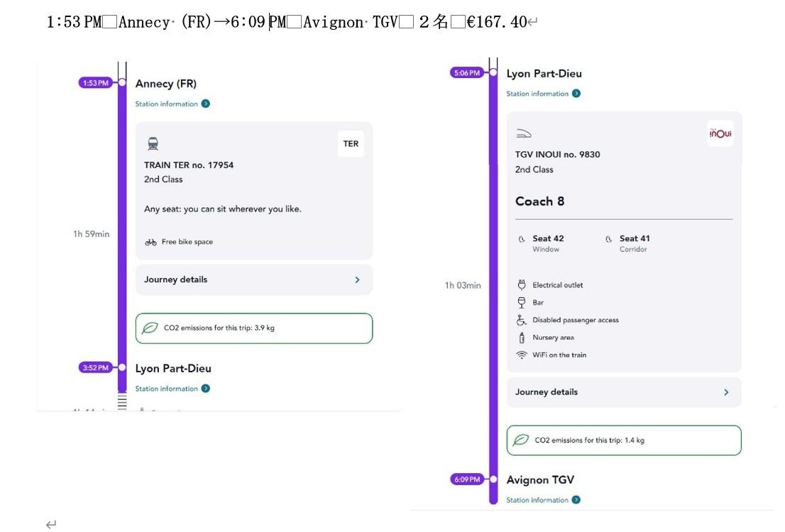Expand Journey details for TGV INOUI 9830
This screenshot has height=532, width=785.
[623, 392]
